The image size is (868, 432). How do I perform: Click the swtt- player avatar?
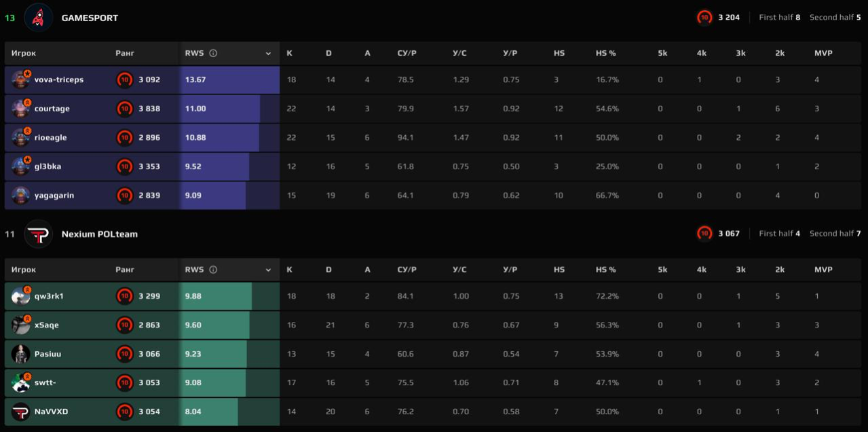pos(20,383)
